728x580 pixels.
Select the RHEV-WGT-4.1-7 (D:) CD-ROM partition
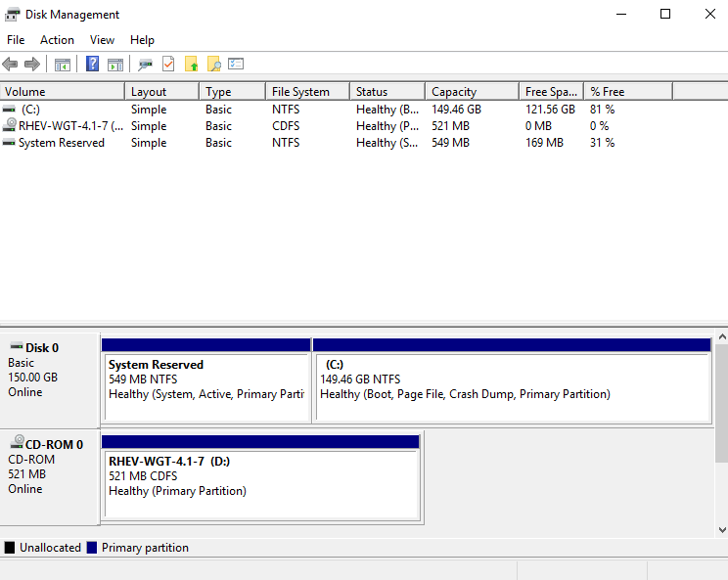click(x=260, y=483)
